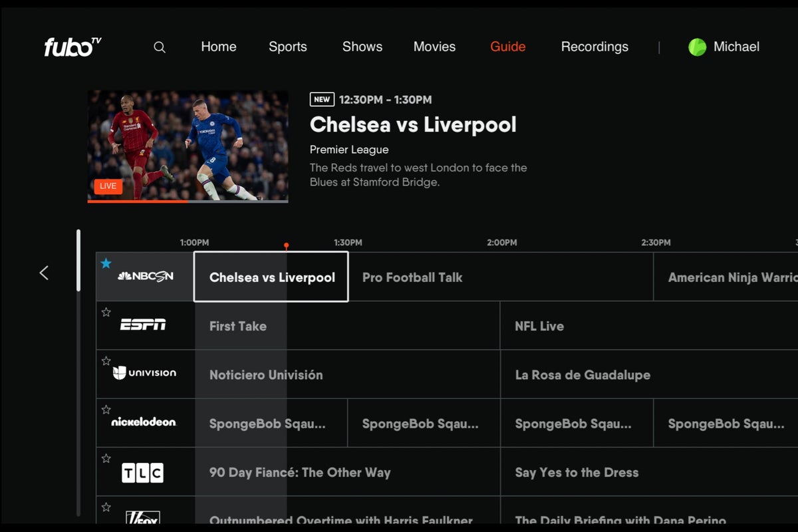The image size is (798, 532).
Task: Switch to the Sports tab
Action: click(288, 47)
